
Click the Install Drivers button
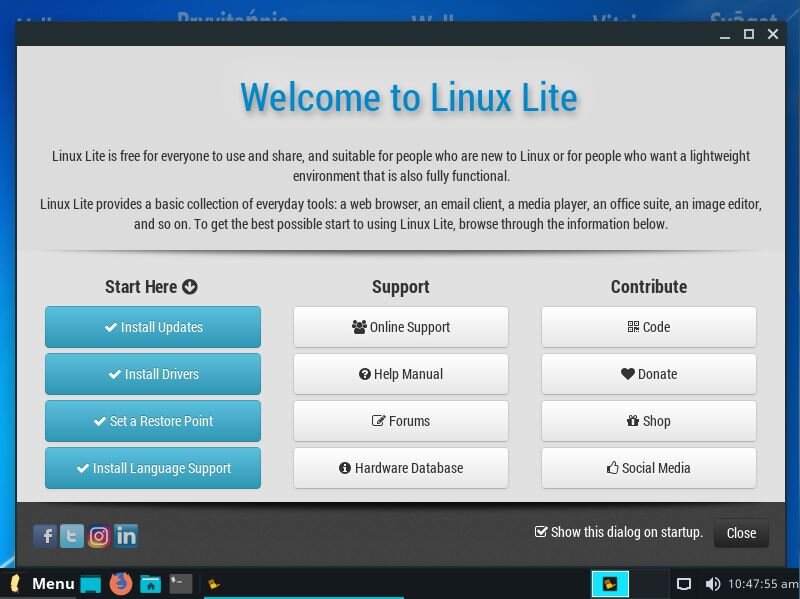coord(153,374)
